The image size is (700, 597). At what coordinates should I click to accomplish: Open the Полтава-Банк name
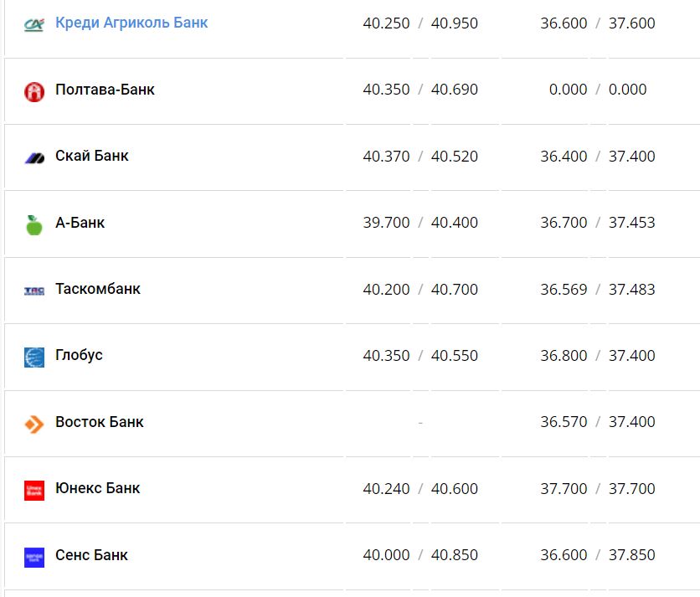(105, 90)
